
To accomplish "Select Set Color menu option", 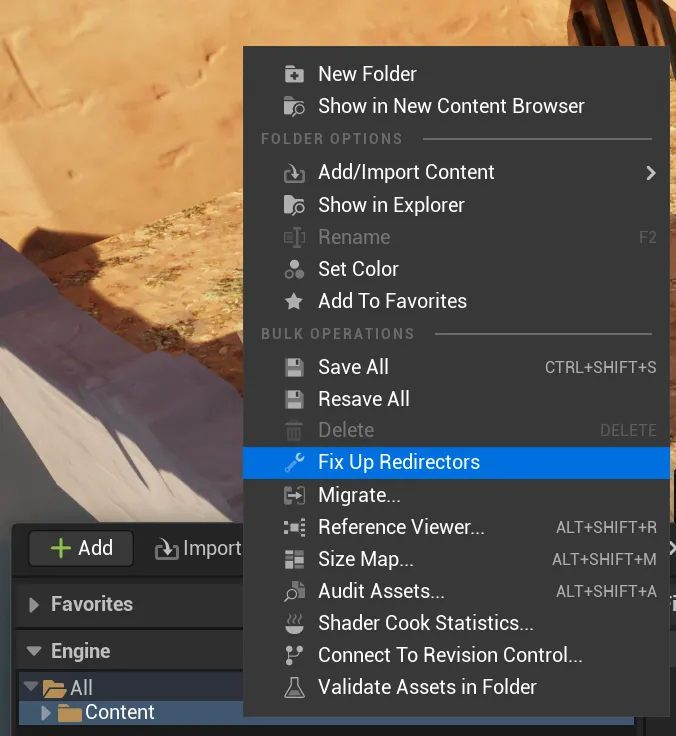I will tap(456, 269).
